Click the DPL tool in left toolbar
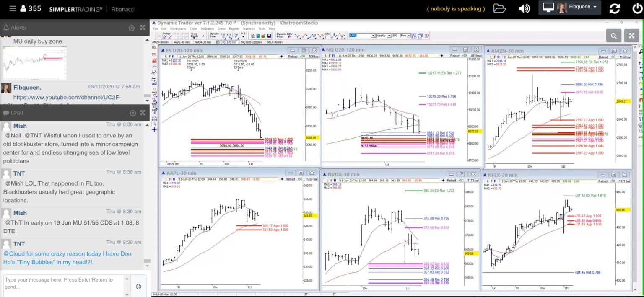The image size is (644, 297). [x=154, y=54]
